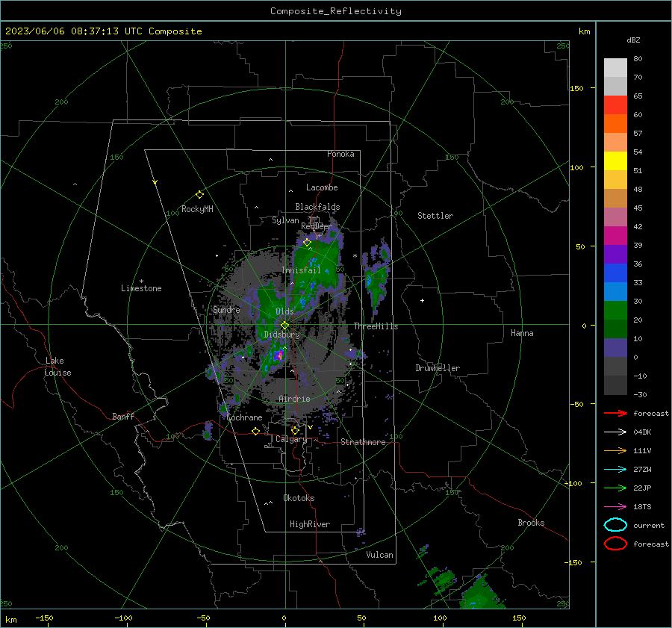672x628 pixels.
Task: Click the Strathmore label
Action: (x=363, y=442)
